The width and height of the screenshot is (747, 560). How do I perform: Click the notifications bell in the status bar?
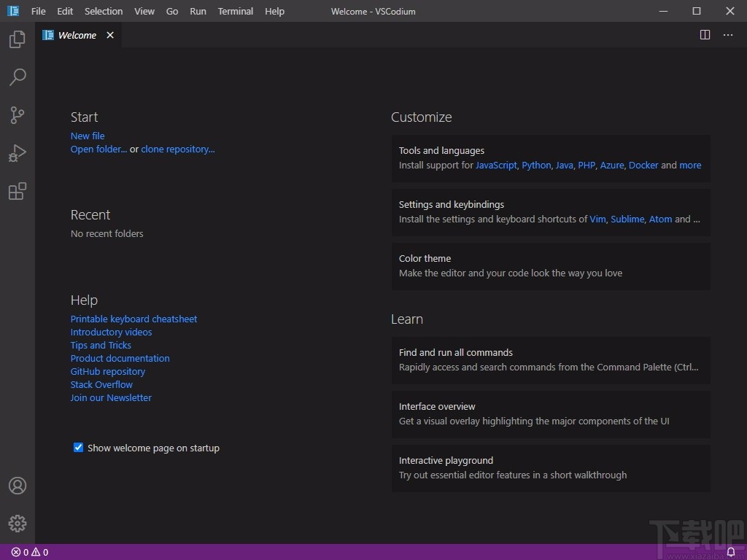731,552
